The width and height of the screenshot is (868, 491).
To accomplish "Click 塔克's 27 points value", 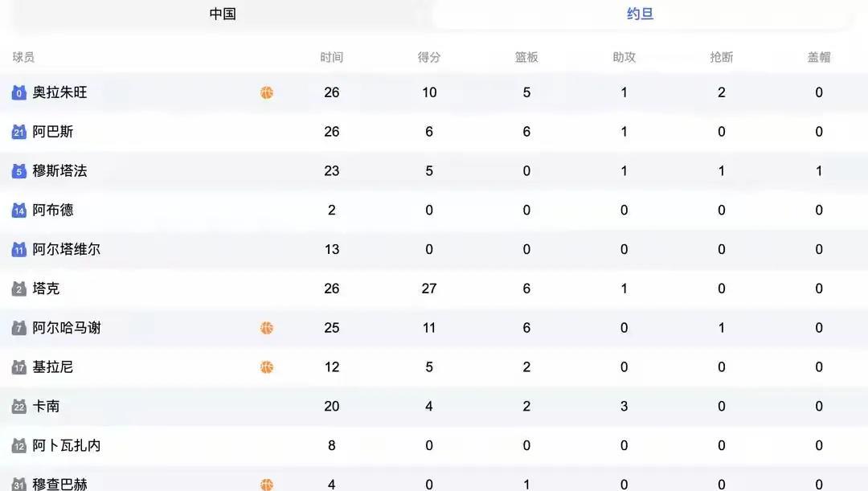I will click(429, 288).
